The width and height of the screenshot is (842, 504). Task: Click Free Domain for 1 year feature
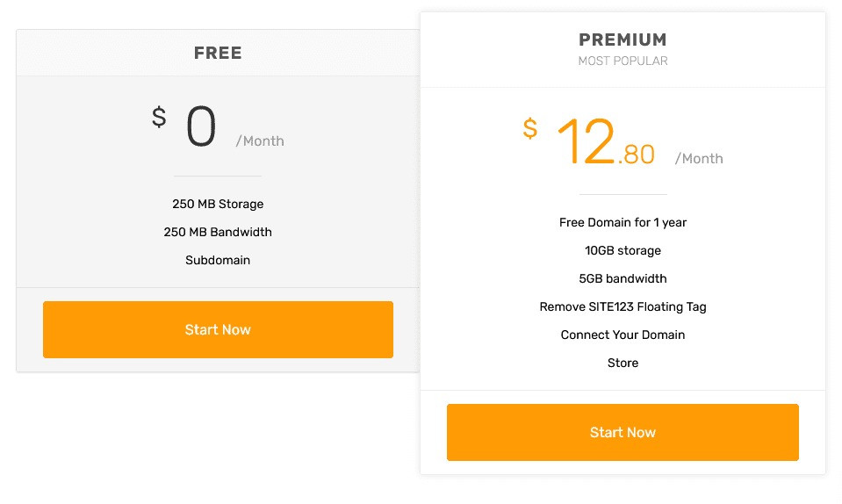tap(623, 222)
